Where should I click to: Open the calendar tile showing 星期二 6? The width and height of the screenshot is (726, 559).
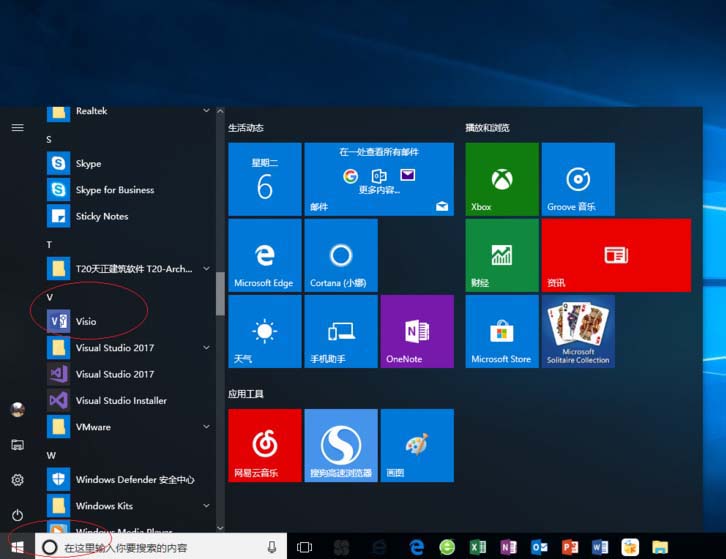pyautogui.click(x=265, y=179)
